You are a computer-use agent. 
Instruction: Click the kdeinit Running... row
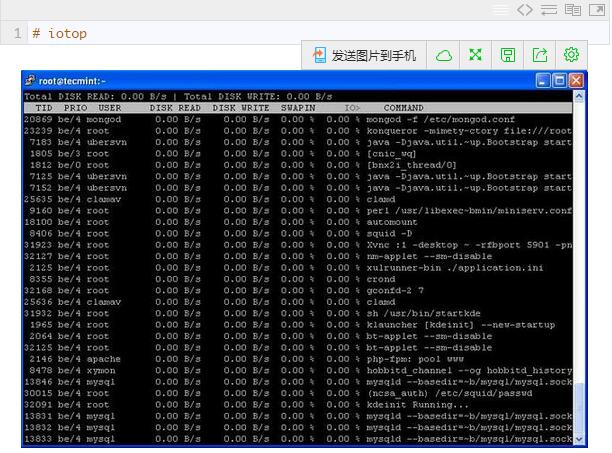(x=298, y=405)
